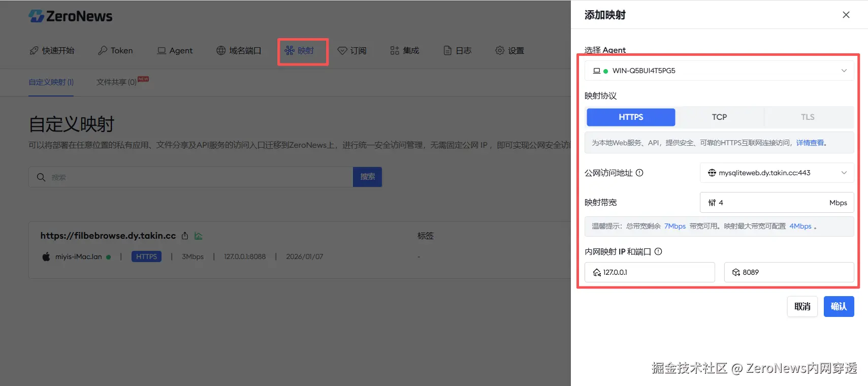Click the 7Mbps remaining bandwidth text
868x386 pixels.
click(675, 226)
